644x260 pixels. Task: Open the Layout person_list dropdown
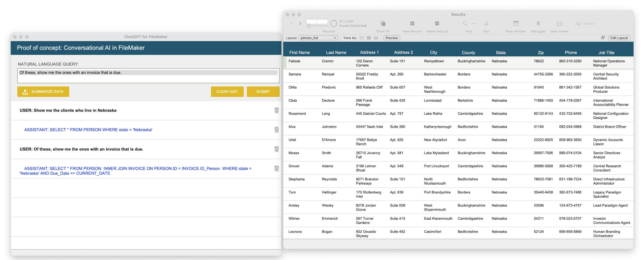coord(318,38)
